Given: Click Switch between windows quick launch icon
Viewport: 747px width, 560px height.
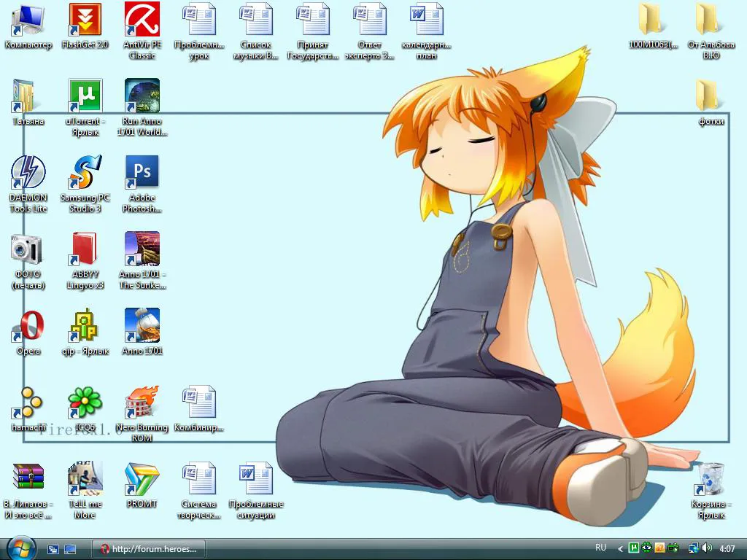Looking at the screenshot, I should (53, 549).
